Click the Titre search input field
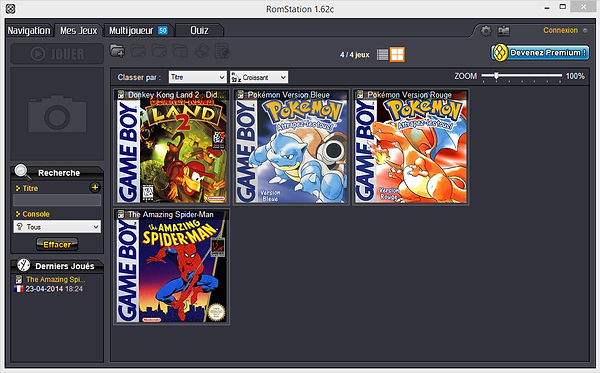This screenshot has height=373, width=600. [57, 200]
